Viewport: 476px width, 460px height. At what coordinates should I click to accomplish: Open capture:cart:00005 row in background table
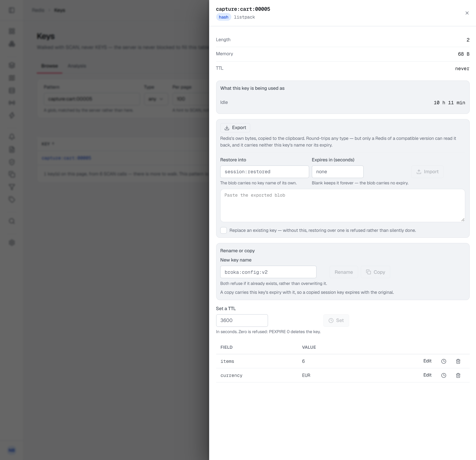click(x=66, y=158)
